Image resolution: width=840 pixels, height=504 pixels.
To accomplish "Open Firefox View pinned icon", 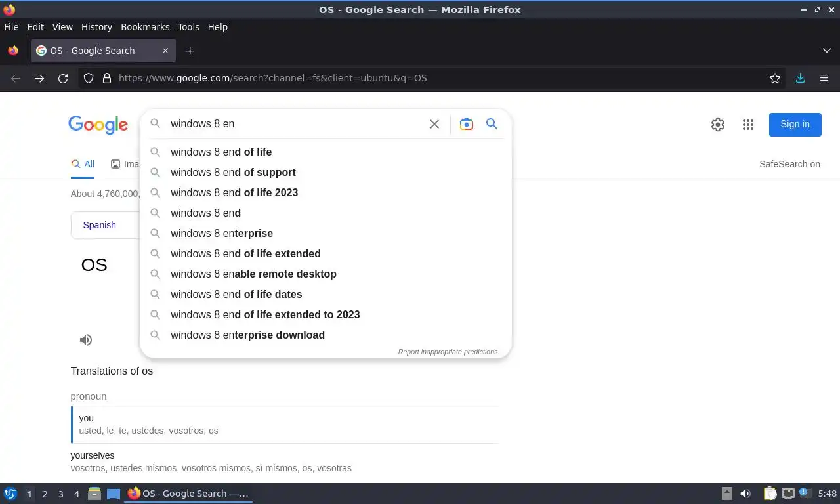I will click(x=13, y=51).
